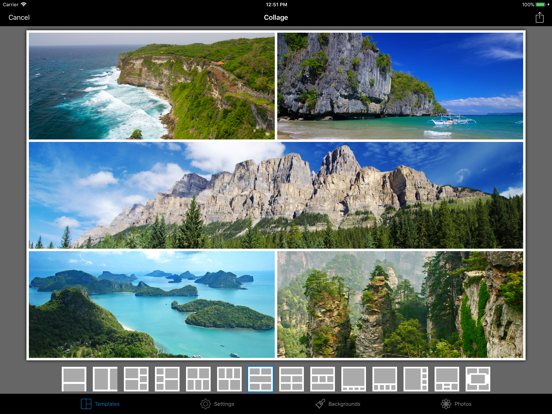Tap the share icon in top bar
The image size is (552, 414).
pos(539,17)
